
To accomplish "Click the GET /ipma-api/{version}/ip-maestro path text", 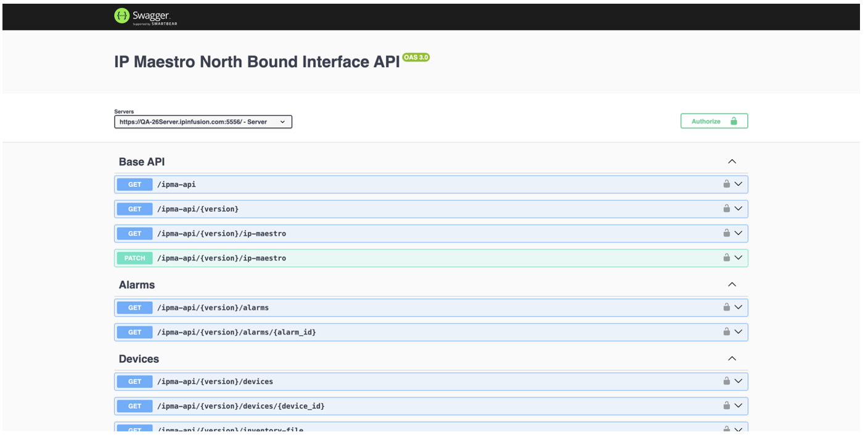I will (222, 233).
